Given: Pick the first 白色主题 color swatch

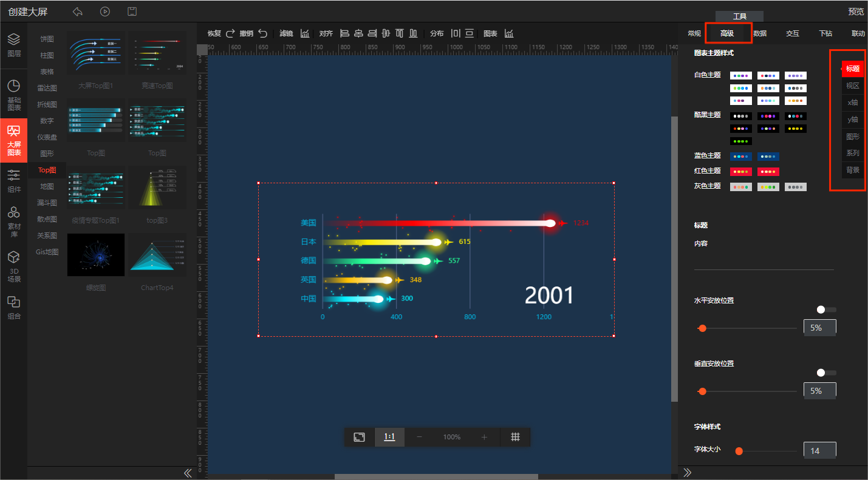Looking at the screenshot, I should point(741,76).
